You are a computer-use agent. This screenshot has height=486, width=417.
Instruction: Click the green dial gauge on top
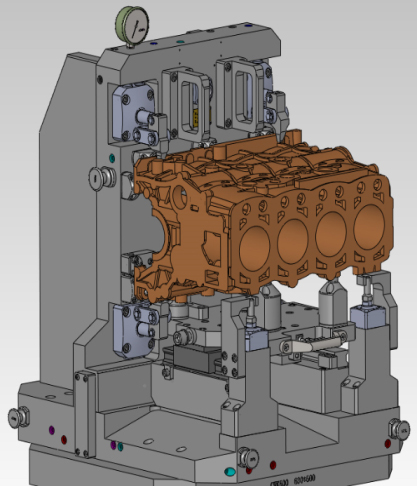(x=132, y=25)
